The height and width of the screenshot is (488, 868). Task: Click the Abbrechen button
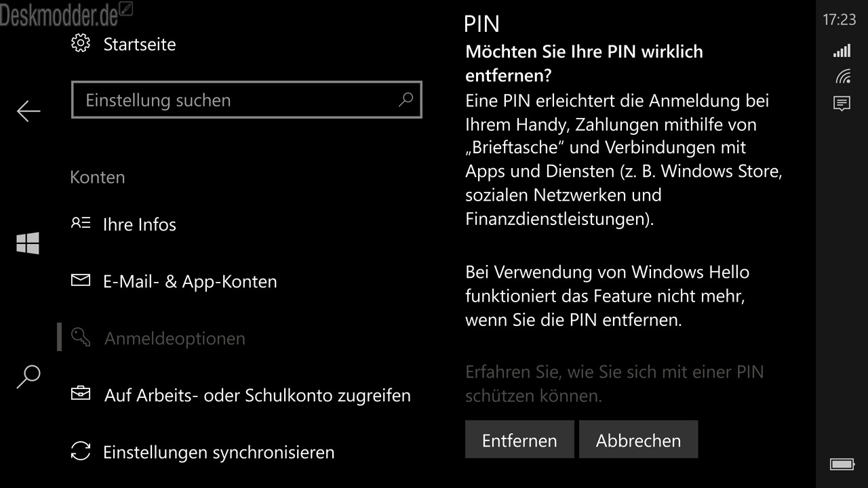pos(638,440)
